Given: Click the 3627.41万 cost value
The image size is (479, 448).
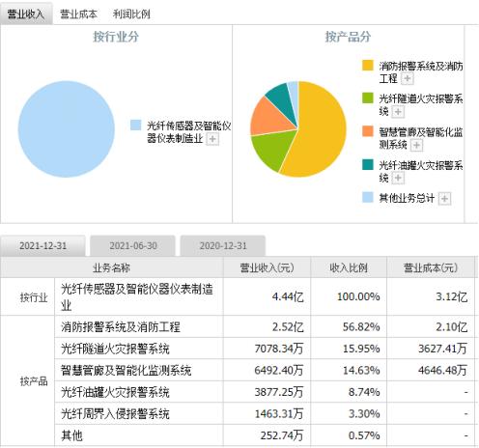Looking at the screenshot, I should click(x=442, y=349).
